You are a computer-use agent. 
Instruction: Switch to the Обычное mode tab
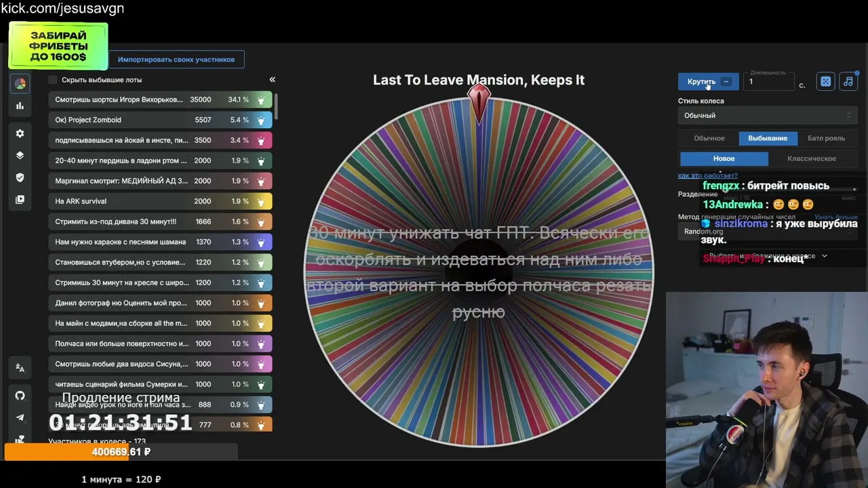[x=709, y=138]
